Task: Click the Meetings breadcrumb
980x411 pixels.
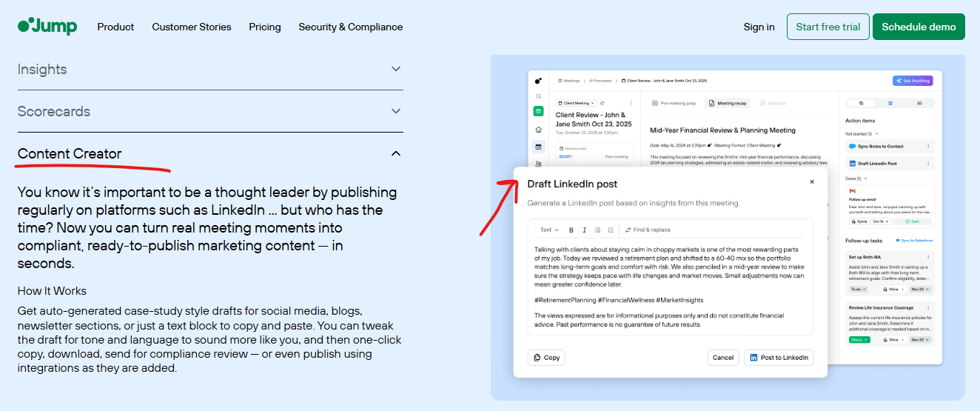Action: 569,81
